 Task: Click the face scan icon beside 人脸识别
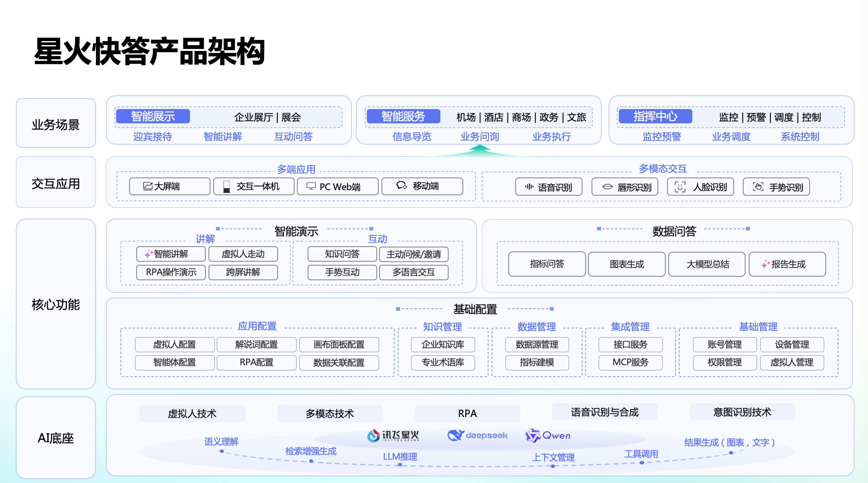pyautogui.click(x=680, y=187)
